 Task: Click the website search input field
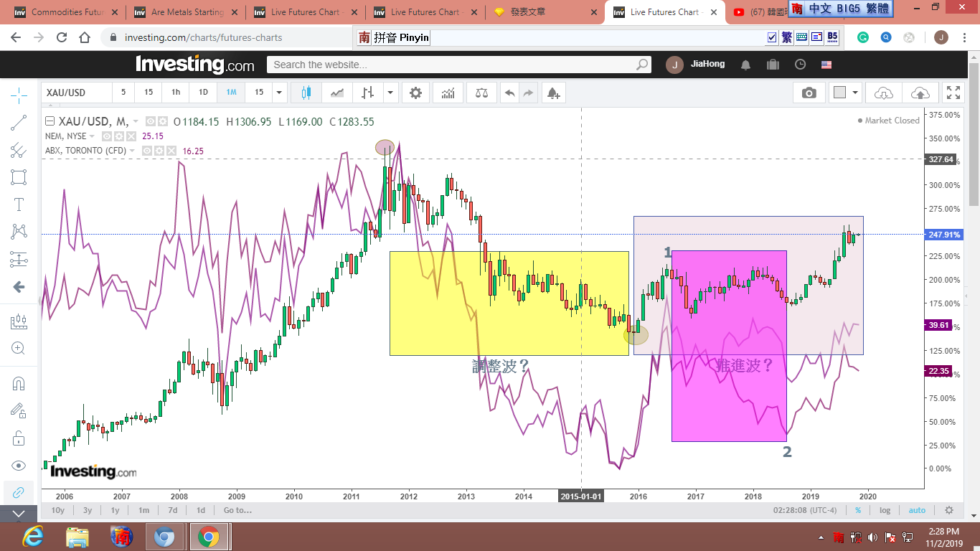[452, 65]
